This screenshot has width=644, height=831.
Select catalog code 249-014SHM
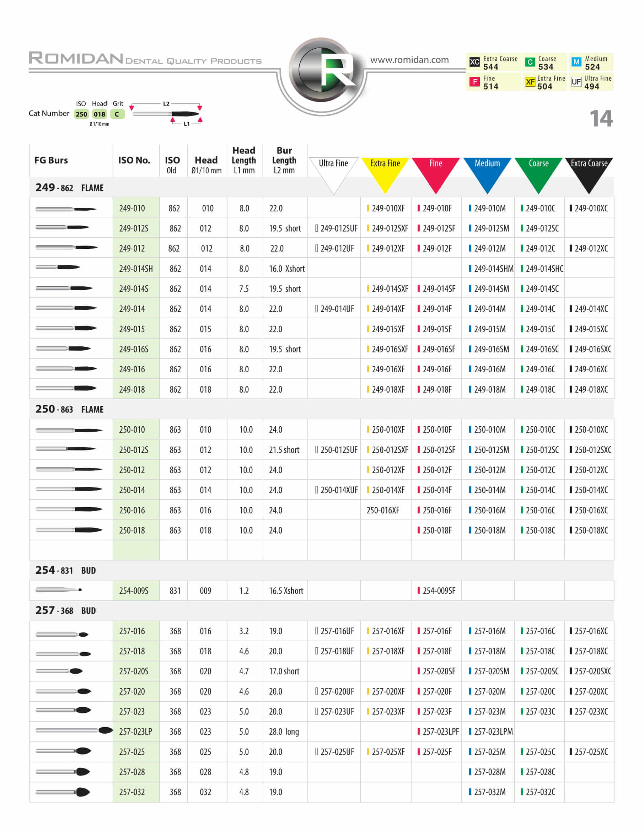tap(491, 269)
